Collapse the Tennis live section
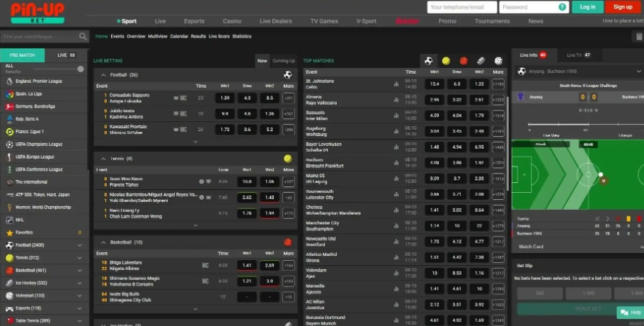Viewport: 644px width, 326px height. (103, 159)
